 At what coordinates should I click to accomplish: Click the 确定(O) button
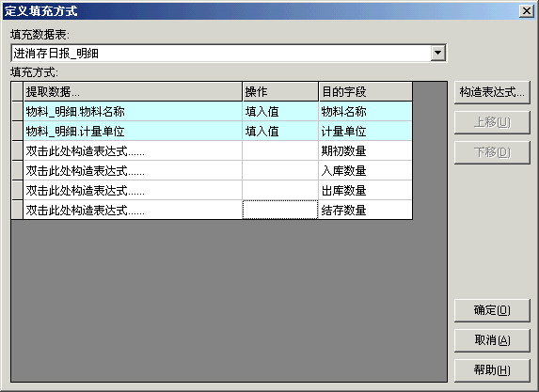[492, 310]
